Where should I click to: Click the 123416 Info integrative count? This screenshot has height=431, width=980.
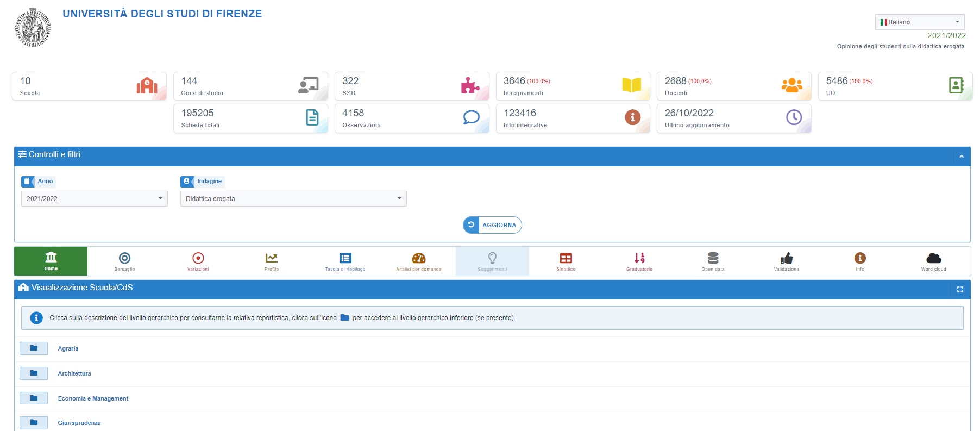[x=520, y=113]
